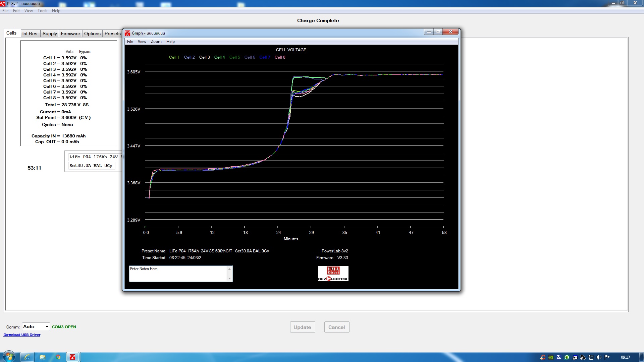Open the Comm Auto dropdown

47,327
